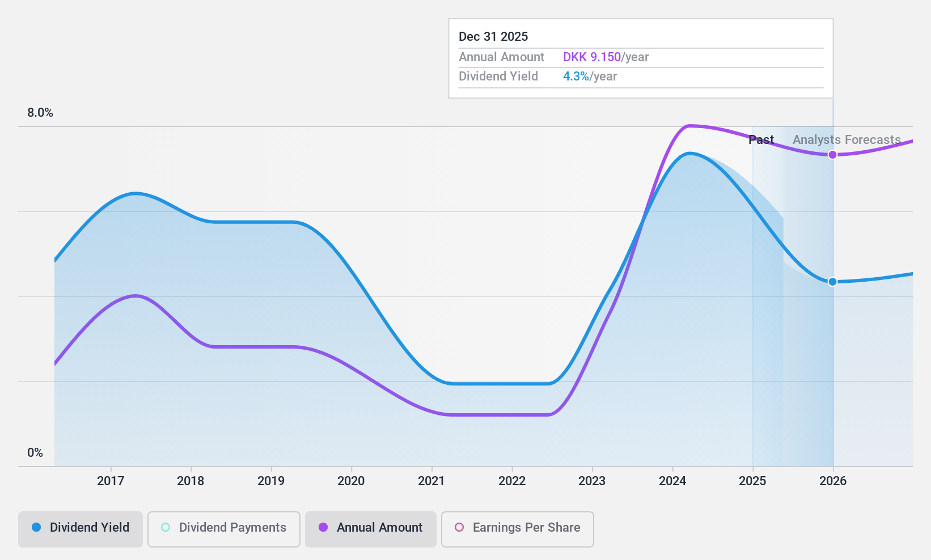Toggle the Earnings Per Share series

point(518,529)
